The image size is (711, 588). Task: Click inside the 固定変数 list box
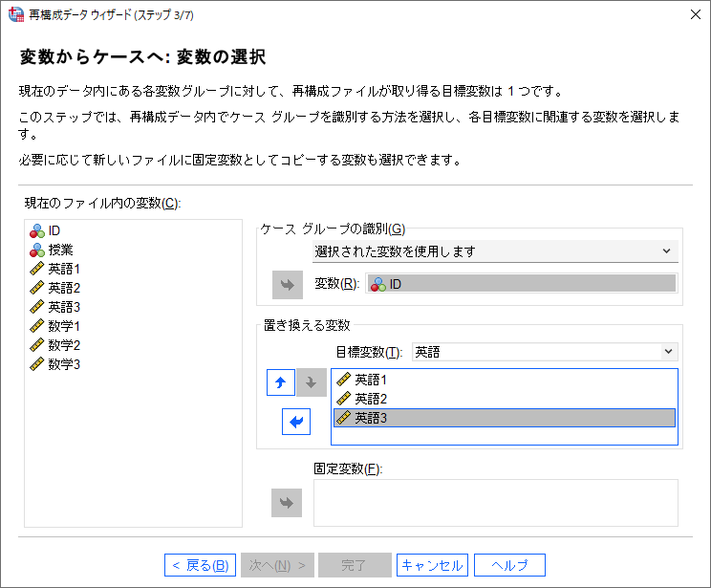pos(495,503)
